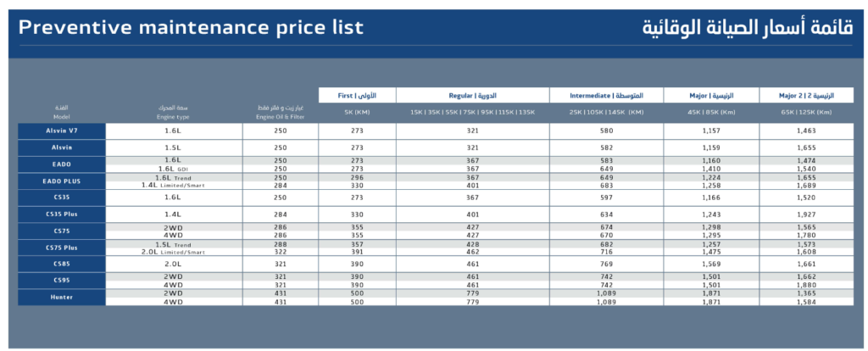Click the EADO PLUS model label

tap(62, 181)
